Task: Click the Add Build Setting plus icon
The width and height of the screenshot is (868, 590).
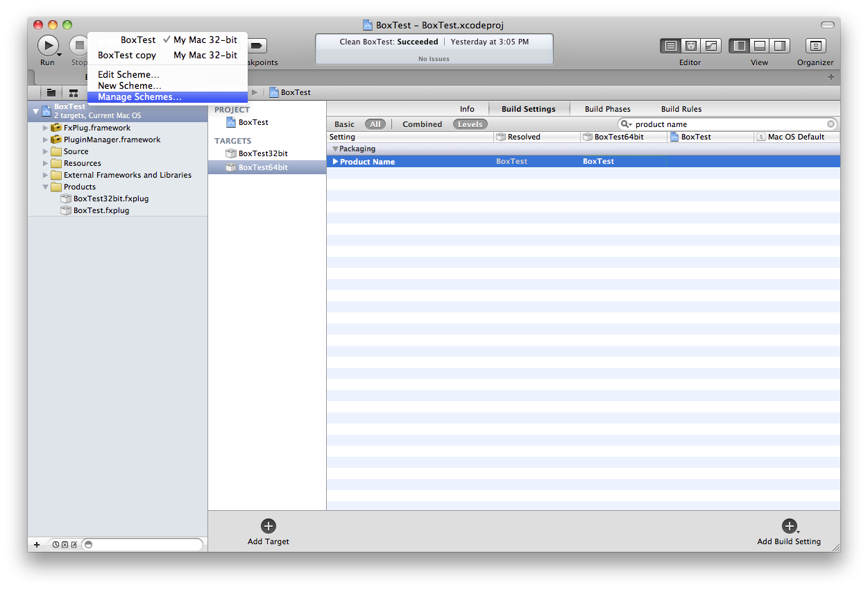Action: (788, 526)
